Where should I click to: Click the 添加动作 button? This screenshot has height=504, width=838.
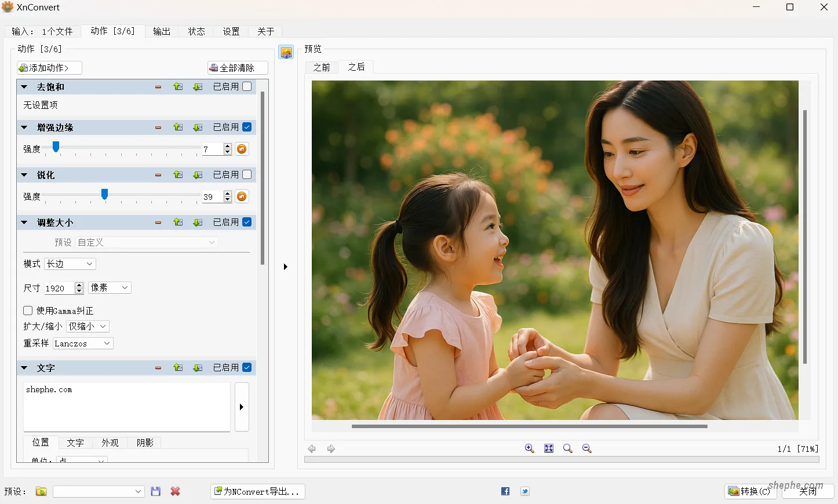[49, 67]
